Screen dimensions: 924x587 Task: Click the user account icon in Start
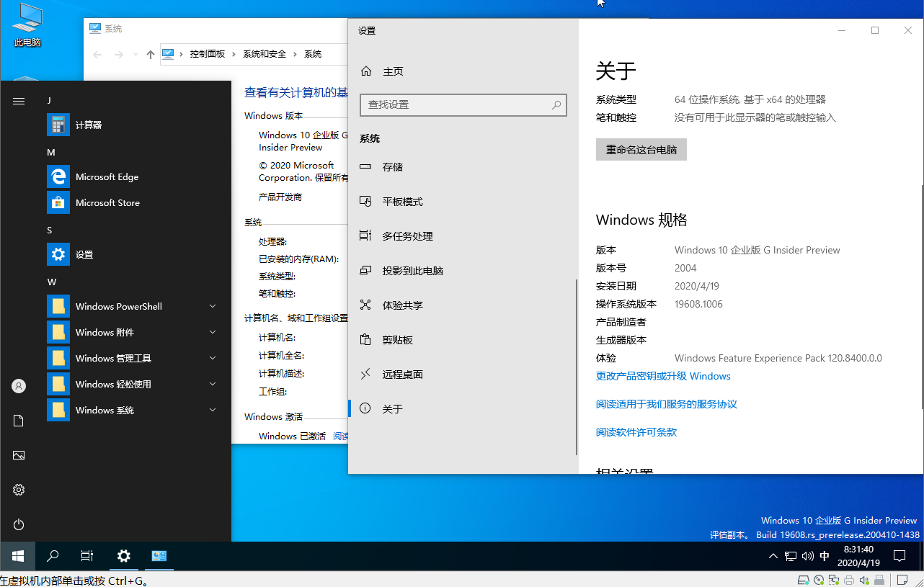point(19,386)
